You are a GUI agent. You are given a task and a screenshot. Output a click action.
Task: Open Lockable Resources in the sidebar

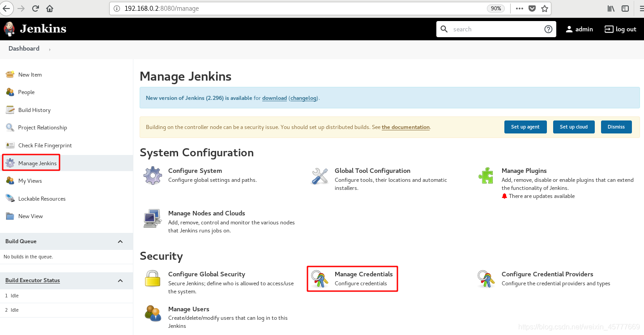(x=42, y=199)
